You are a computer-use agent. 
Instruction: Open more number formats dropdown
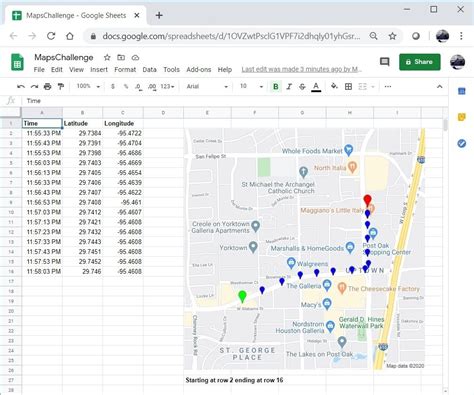(167, 87)
